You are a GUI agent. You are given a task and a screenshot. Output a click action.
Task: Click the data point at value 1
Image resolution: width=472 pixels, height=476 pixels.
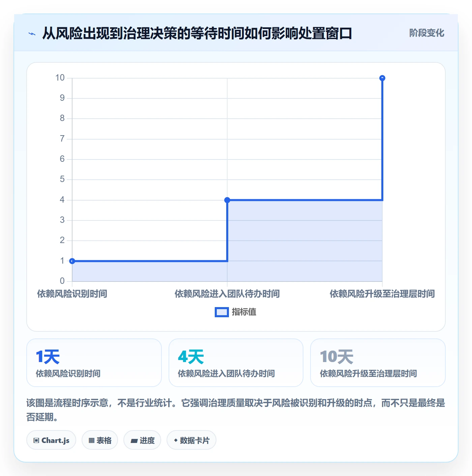pyautogui.click(x=72, y=261)
